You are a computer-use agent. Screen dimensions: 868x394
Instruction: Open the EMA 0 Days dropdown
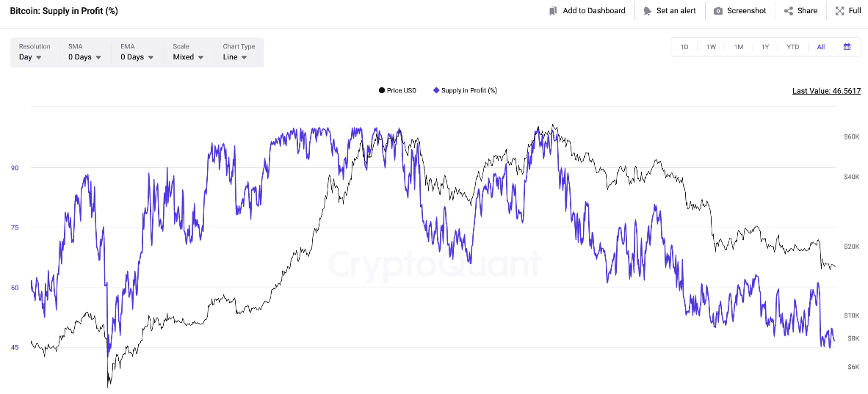point(137,57)
